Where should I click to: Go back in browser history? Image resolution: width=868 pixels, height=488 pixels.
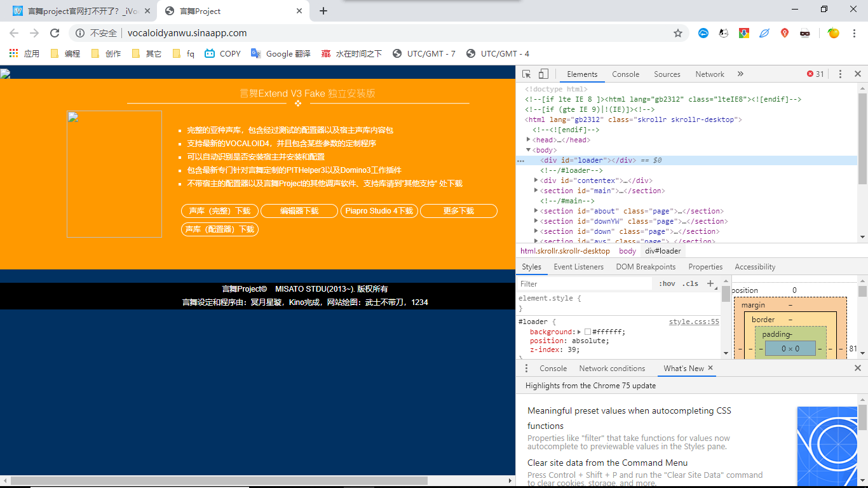click(x=14, y=33)
